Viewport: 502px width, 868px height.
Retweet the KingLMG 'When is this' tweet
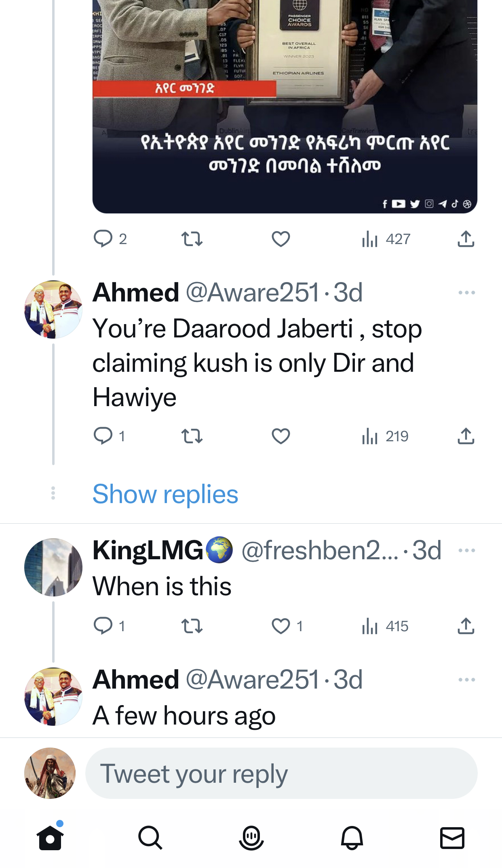(192, 626)
